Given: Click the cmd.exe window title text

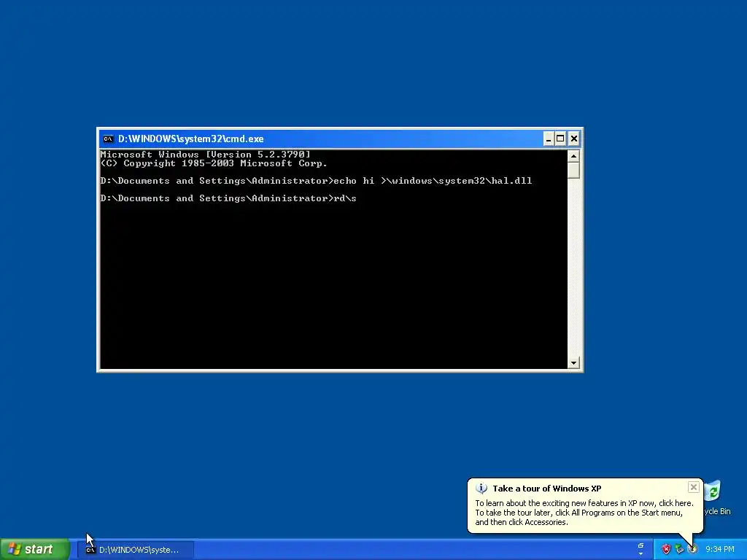Looking at the screenshot, I should pyautogui.click(x=190, y=139).
